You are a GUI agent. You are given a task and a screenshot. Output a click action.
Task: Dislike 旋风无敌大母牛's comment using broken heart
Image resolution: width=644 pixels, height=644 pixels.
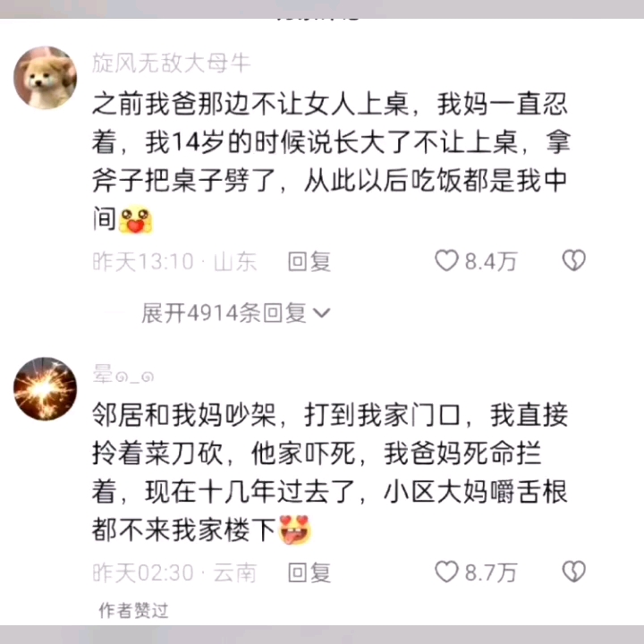(x=573, y=260)
